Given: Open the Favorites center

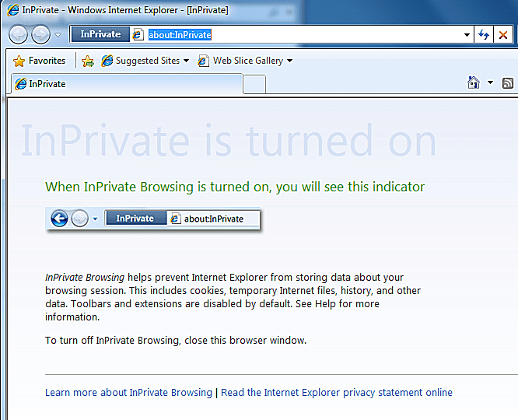Looking at the screenshot, I should 39,61.
